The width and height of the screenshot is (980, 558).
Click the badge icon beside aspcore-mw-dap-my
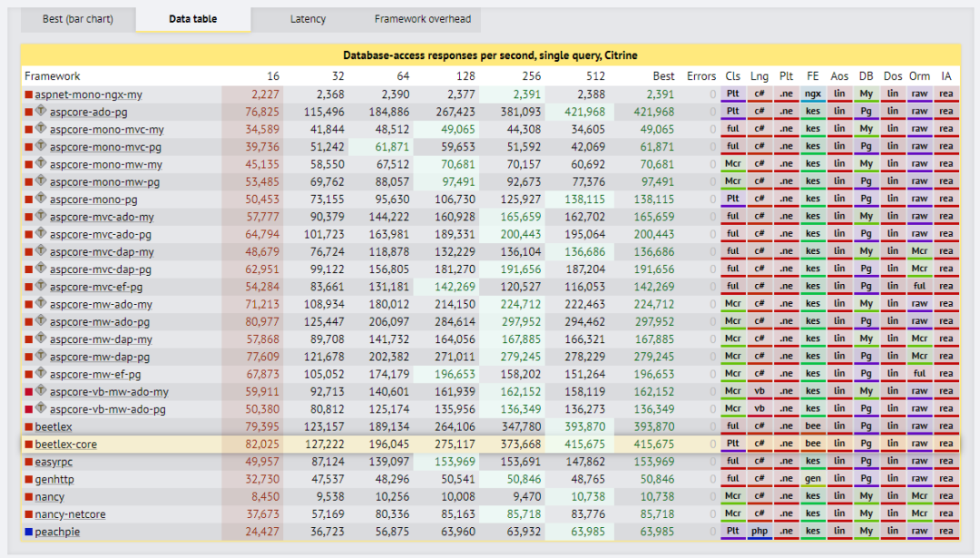click(x=41, y=338)
